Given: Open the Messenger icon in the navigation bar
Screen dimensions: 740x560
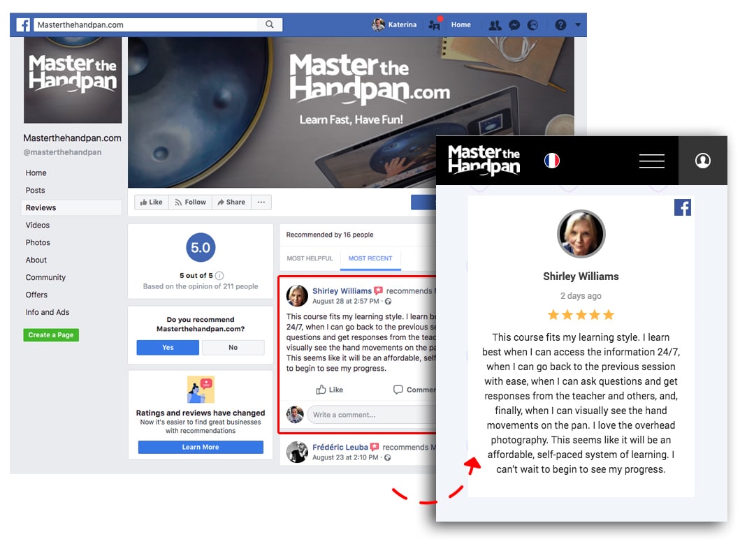Looking at the screenshot, I should (x=514, y=24).
